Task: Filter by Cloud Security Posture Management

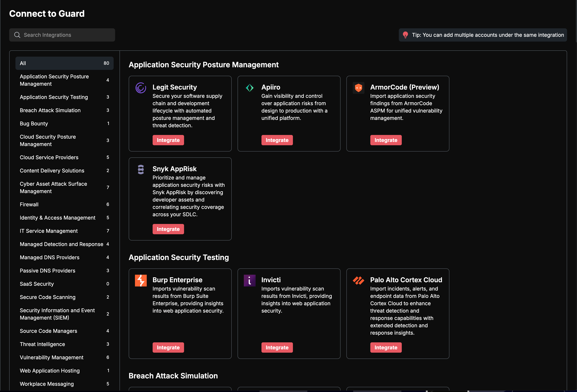Action: point(64,140)
